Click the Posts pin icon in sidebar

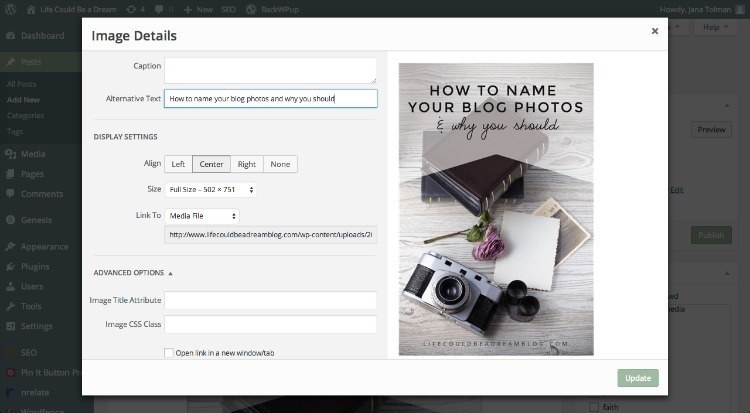pos(11,62)
